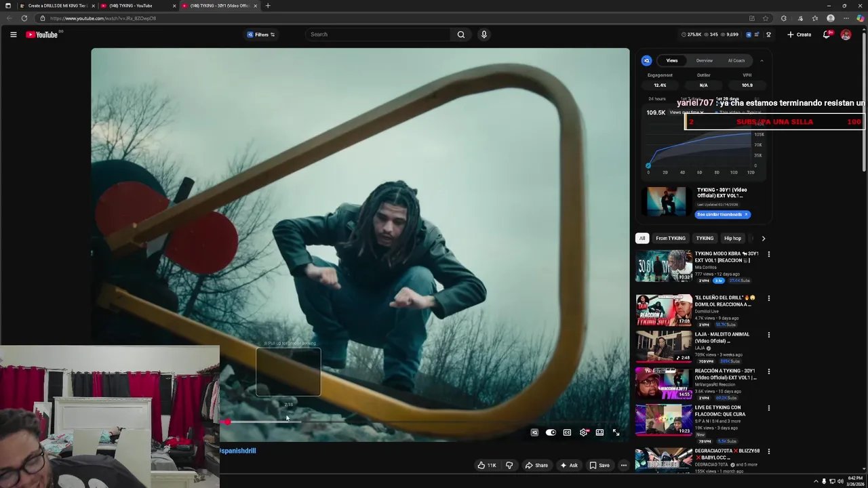Image resolution: width=868 pixels, height=488 pixels.
Task: Click the YouTube search input field
Action: click(378, 35)
